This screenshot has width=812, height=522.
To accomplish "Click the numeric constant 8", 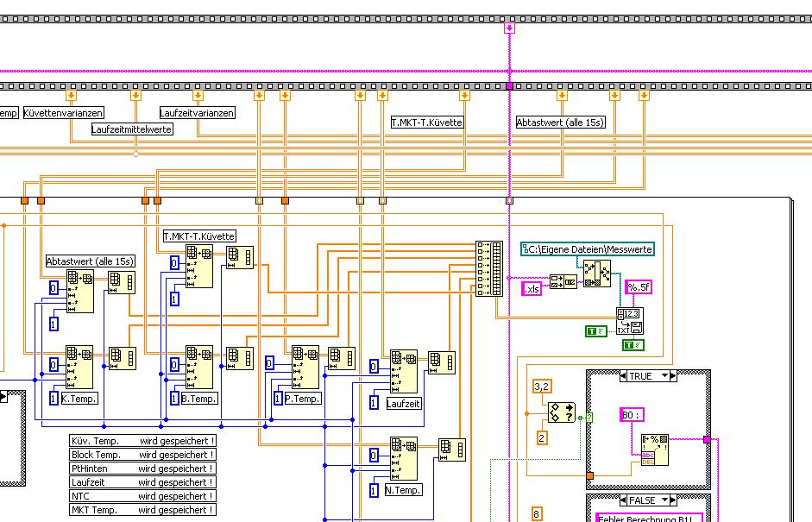I will click(537, 514).
